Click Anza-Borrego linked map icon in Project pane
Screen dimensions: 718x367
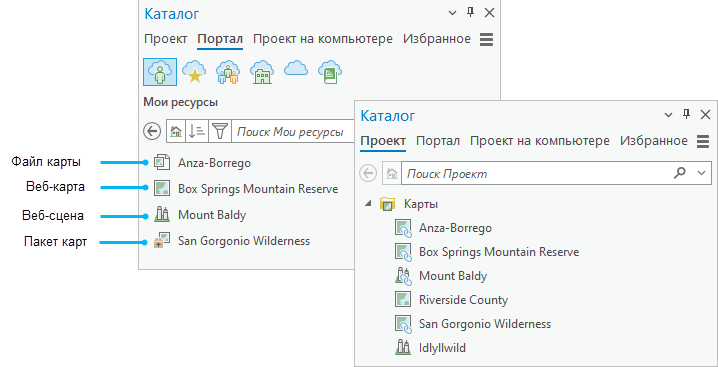402,228
